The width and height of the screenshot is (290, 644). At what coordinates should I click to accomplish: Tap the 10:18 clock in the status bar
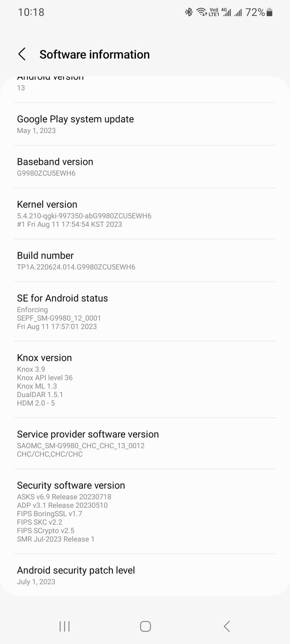[31, 12]
